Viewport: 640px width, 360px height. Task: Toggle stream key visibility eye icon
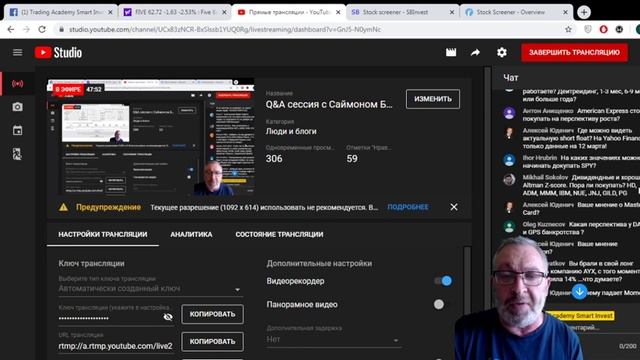coord(168,317)
